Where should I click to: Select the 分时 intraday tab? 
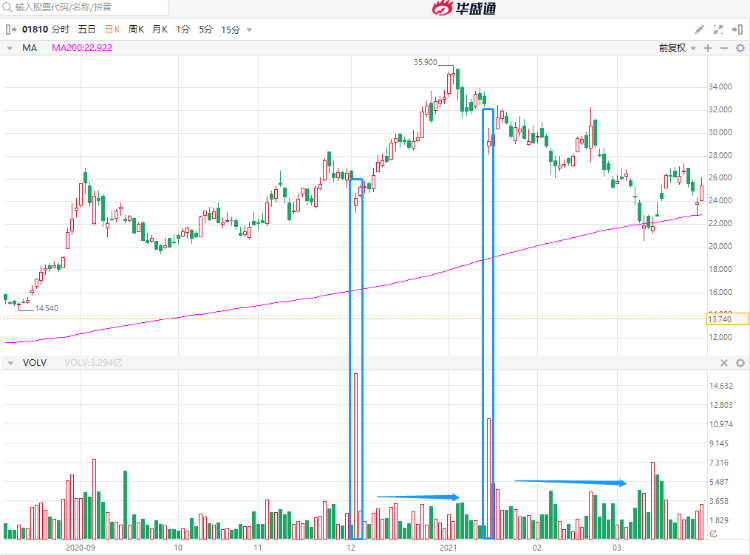[x=61, y=30]
